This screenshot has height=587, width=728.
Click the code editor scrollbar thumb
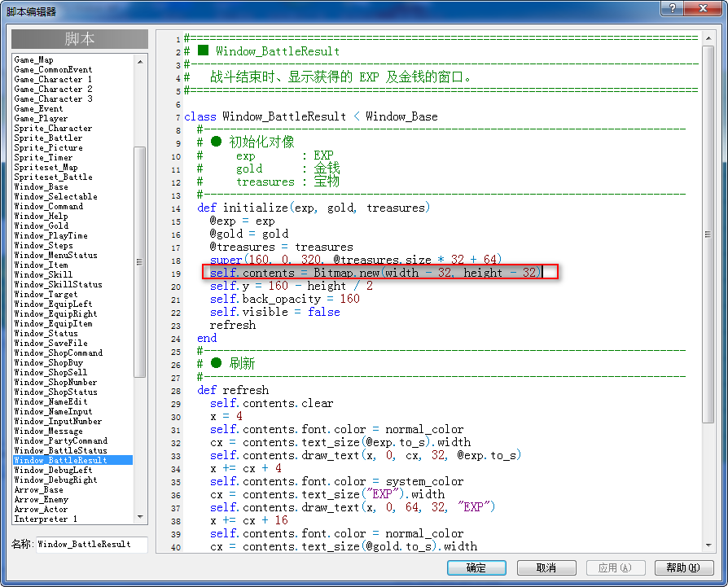click(x=708, y=234)
